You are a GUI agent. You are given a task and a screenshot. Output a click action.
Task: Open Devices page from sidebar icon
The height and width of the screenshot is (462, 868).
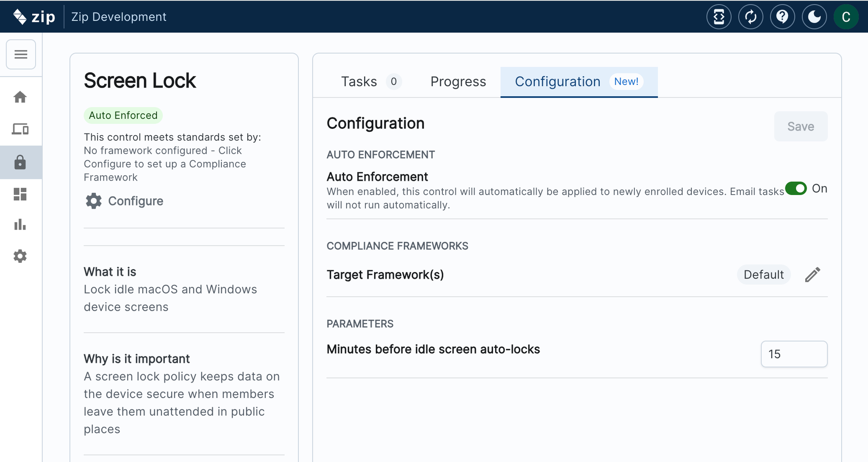pos(20,129)
